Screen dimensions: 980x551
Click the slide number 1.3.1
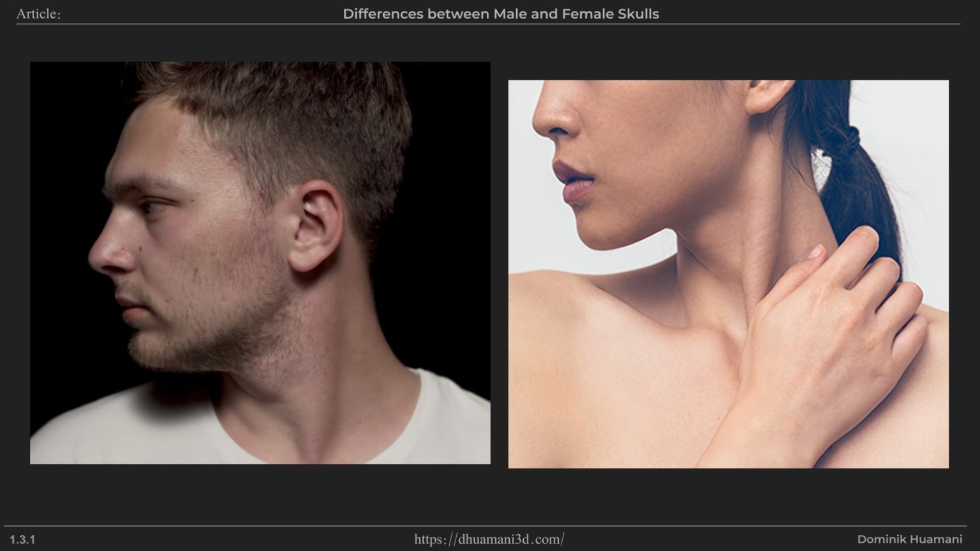tap(22, 540)
